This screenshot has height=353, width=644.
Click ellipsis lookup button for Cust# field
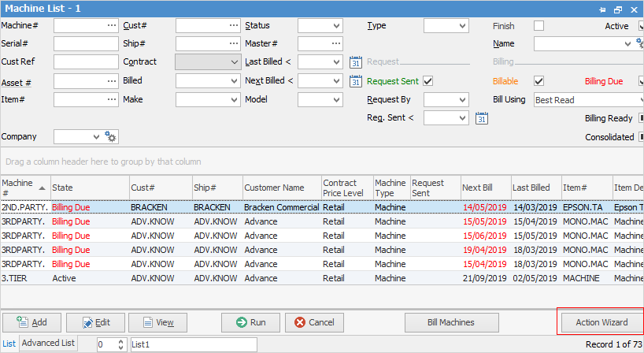coord(233,25)
